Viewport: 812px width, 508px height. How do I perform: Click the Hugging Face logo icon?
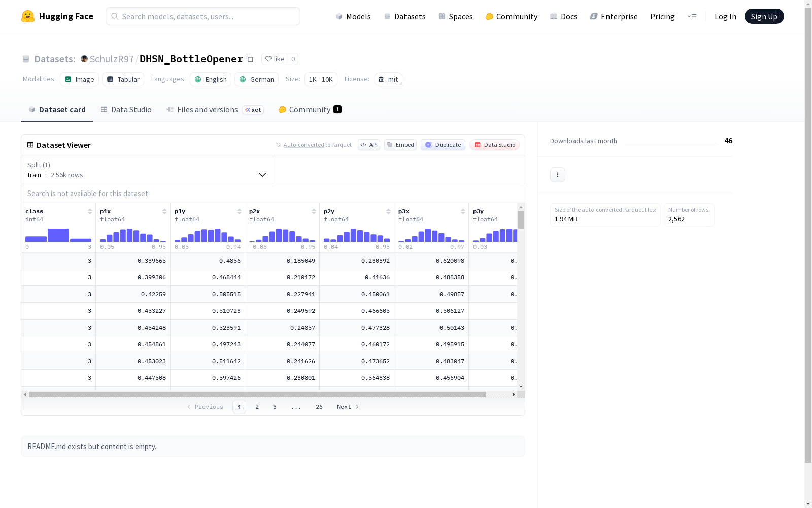click(27, 16)
